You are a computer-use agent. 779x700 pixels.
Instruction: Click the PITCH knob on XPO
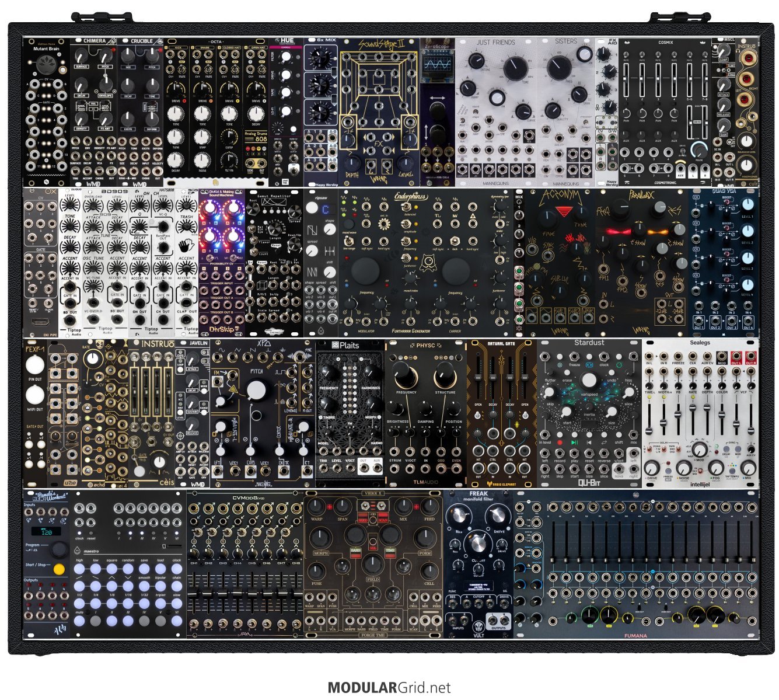click(256, 390)
